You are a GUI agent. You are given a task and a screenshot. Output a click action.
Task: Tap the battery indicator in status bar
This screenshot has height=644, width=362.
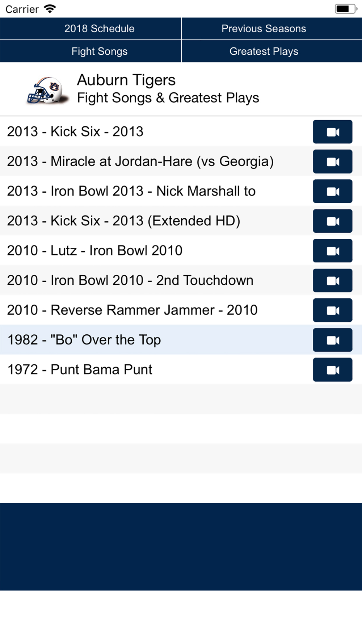(x=346, y=9)
